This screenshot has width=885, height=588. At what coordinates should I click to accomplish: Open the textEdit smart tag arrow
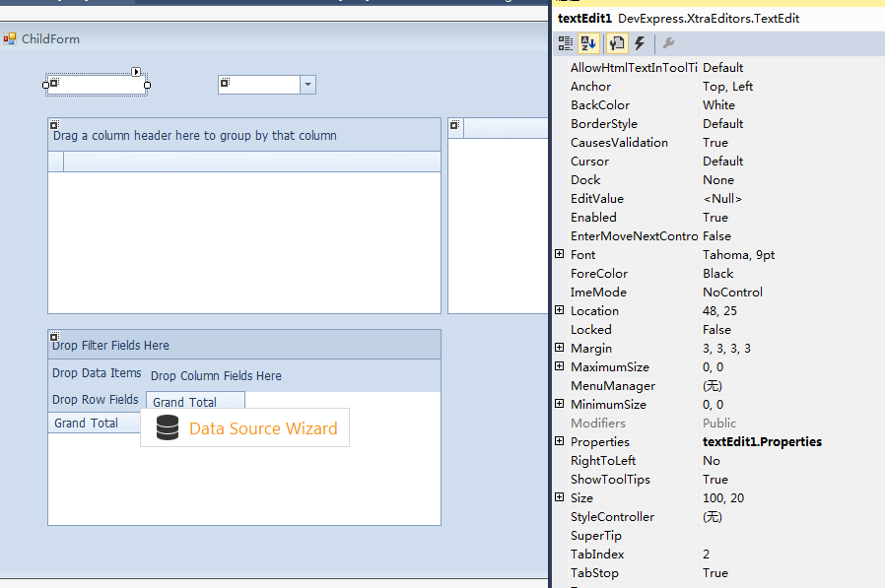pyautogui.click(x=137, y=72)
